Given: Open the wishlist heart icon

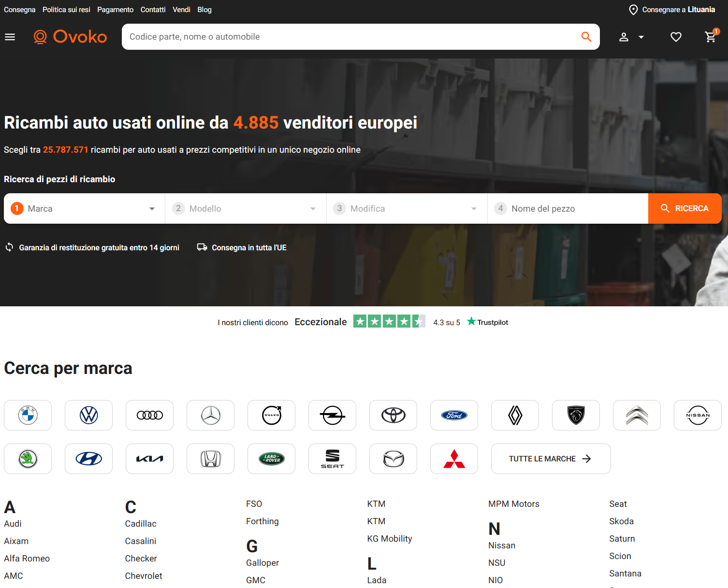Looking at the screenshot, I should point(676,37).
